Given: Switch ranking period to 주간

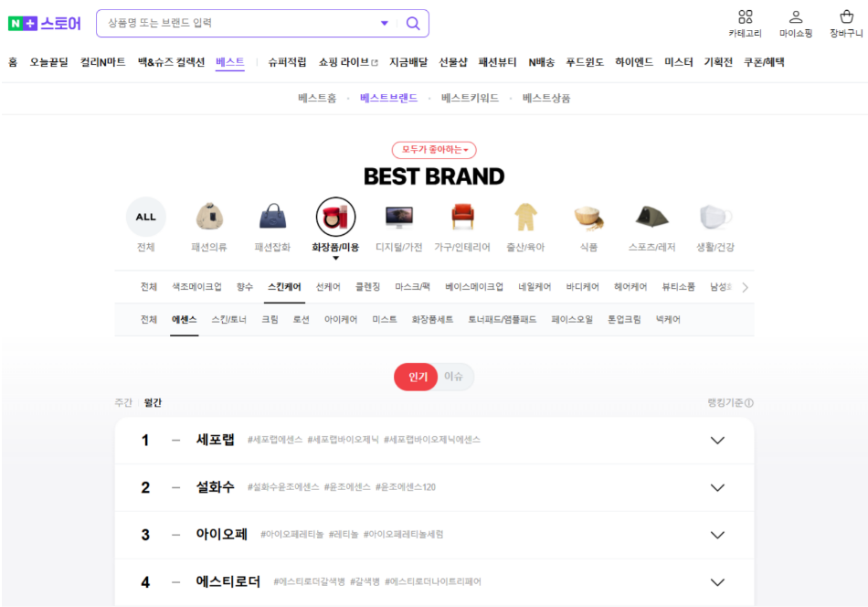Looking at the screenshot, I should (123, 402).
